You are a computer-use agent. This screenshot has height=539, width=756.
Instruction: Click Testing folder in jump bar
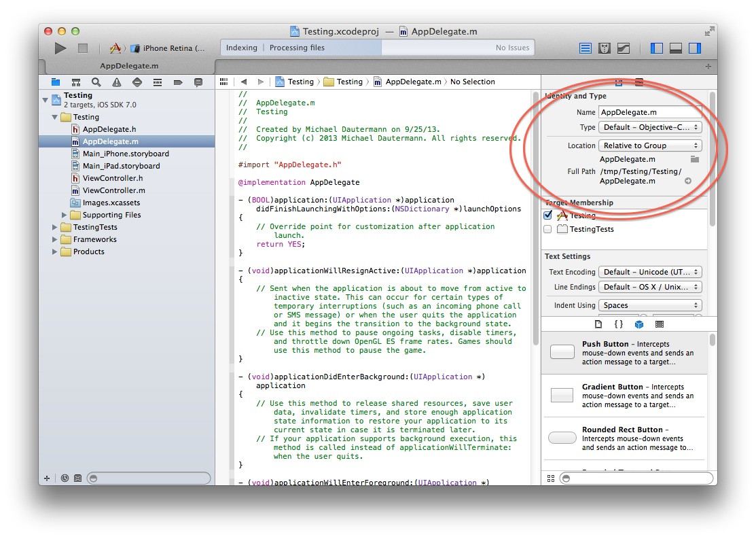pos(343,82)
